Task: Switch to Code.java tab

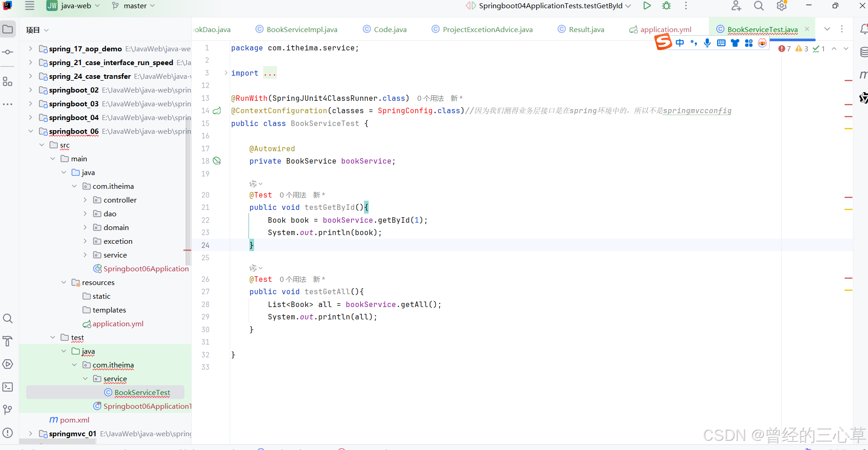Action: 385,29
